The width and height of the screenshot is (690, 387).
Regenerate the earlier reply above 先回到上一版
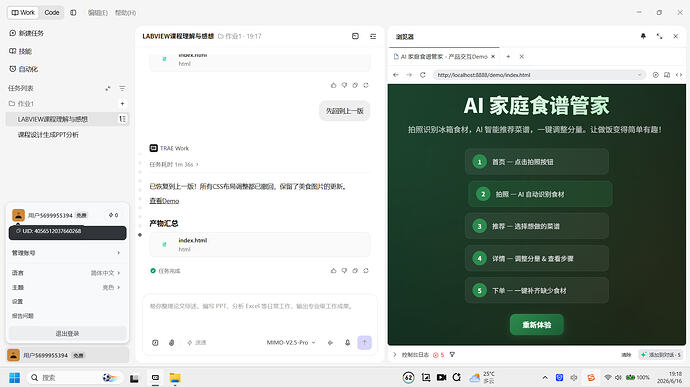(366, 85)
